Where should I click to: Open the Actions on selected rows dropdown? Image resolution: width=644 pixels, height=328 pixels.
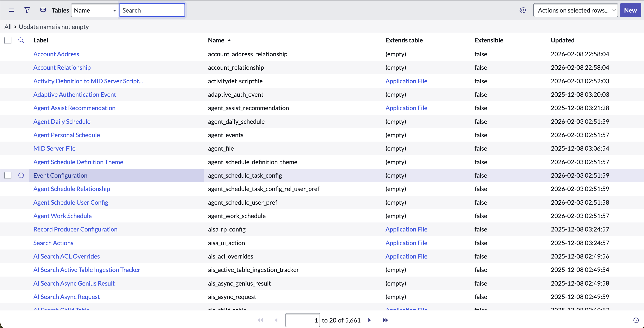coord(575,10)
